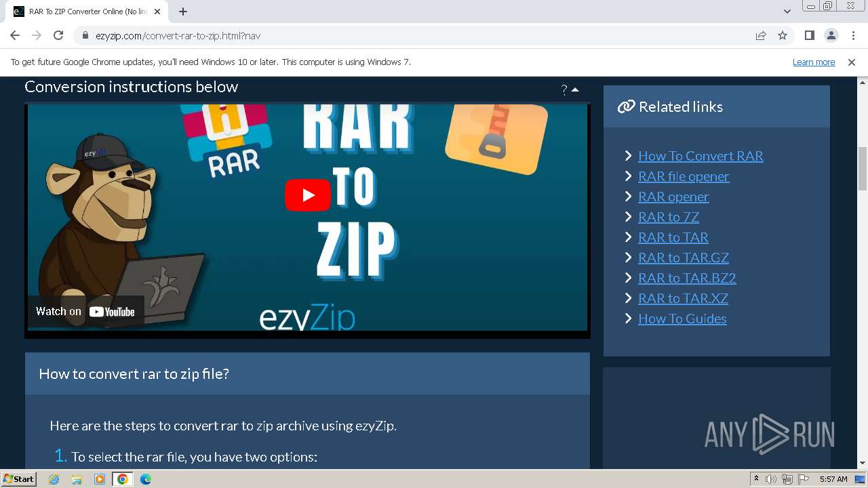Viewport: 868px width, 488px height.
Task: Go to RAR to TAR.GZ converter
Action: [x=684, y=258]
